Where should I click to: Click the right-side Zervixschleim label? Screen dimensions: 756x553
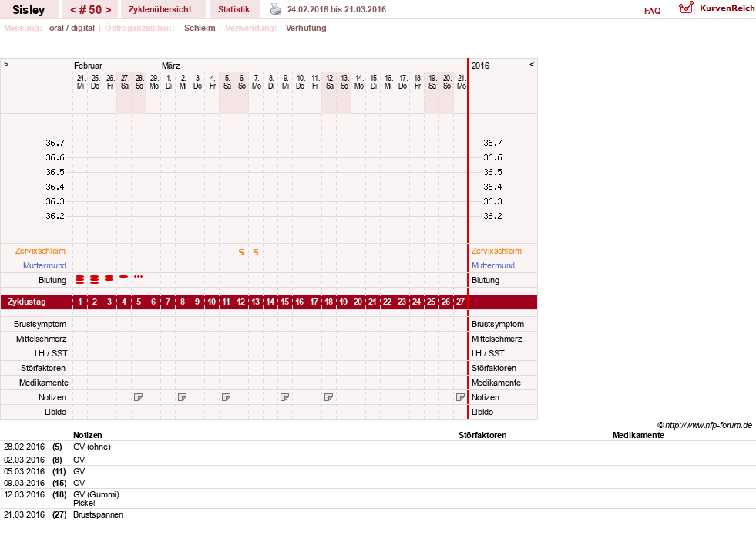496,251
